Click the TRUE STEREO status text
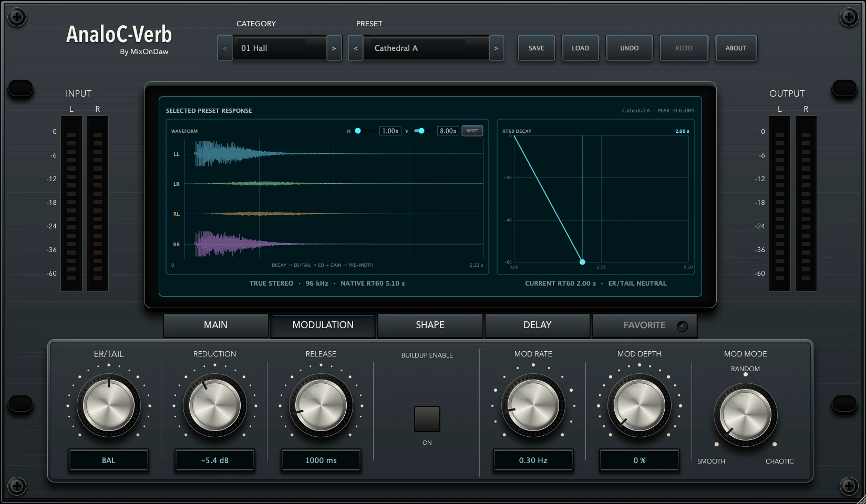This screenshot has height=504, width=866. click(271, 283)
